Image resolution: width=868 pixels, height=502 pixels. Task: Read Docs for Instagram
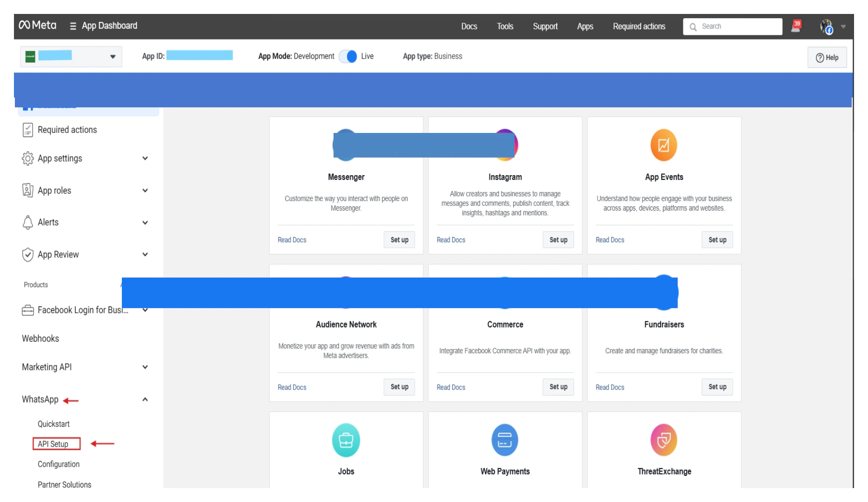(451, 240)
